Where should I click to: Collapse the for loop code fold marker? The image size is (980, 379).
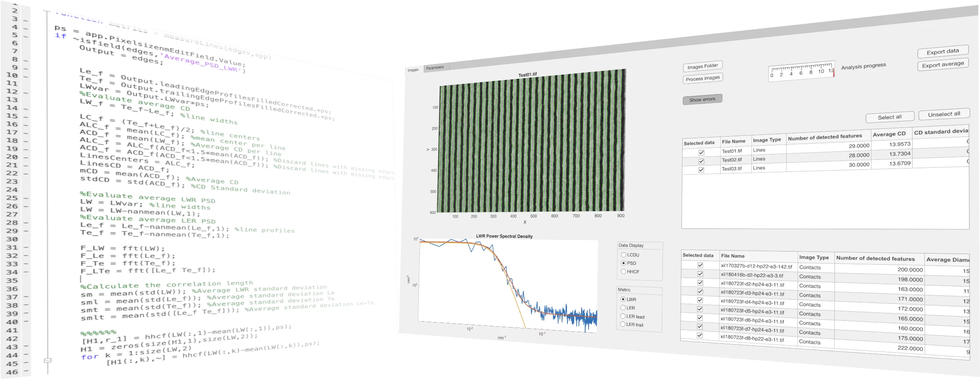click(x=48, y=360)
